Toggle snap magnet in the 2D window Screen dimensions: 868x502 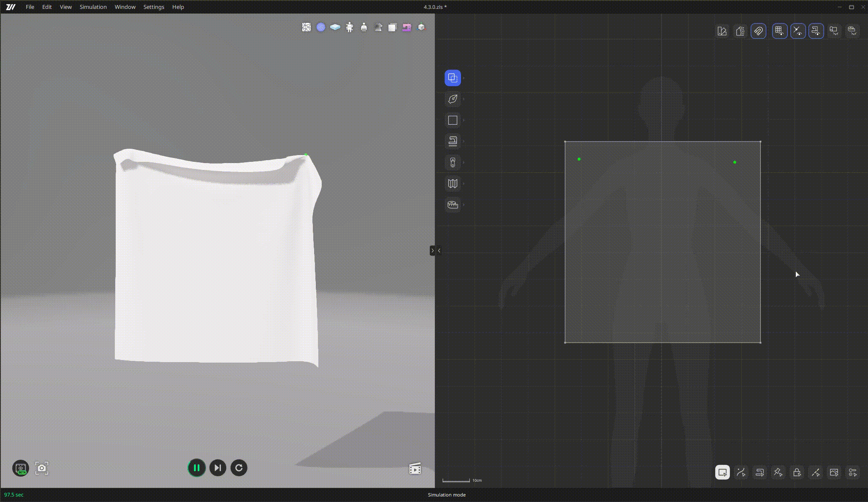pos(758,31)
